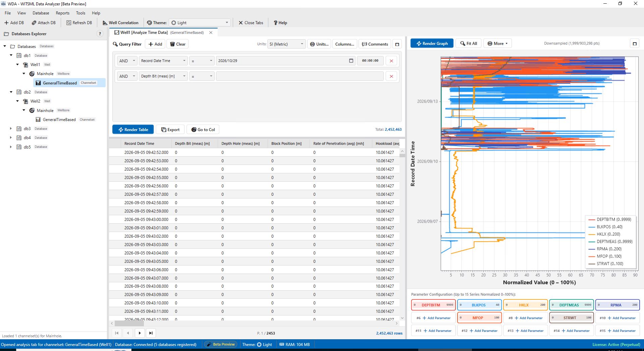This screenshot has width=644, height=351.
Task: Remove the Depth Bit filter row
Action: click(391, 76)
